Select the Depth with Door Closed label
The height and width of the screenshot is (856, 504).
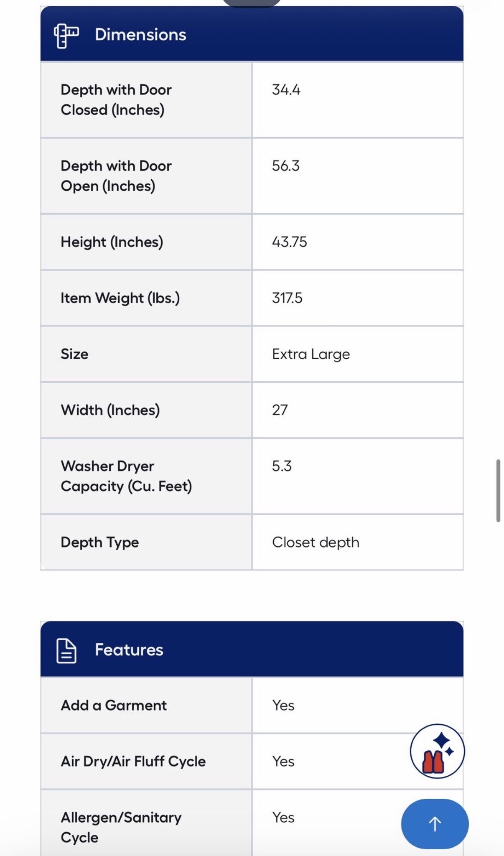116,100
